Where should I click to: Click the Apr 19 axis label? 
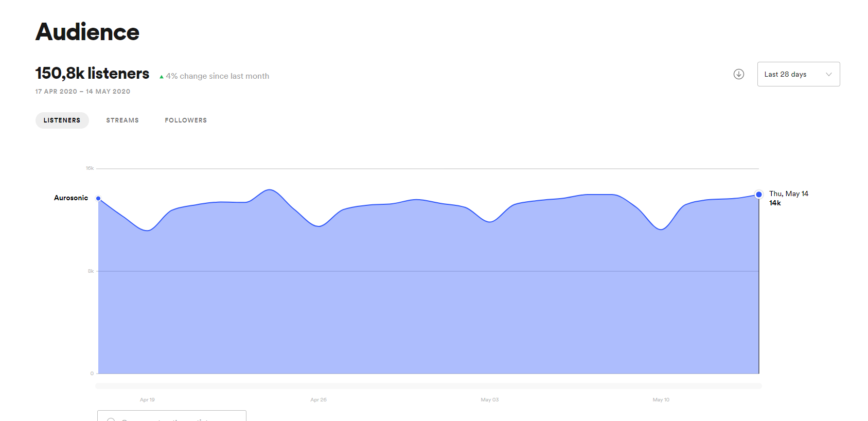[x=147, y=400]
